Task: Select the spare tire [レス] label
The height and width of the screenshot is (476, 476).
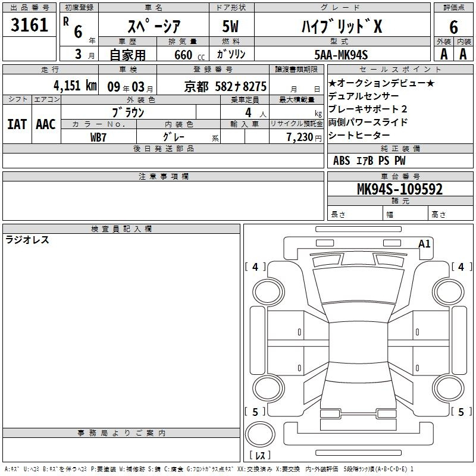Action: [x=260, y=455]
